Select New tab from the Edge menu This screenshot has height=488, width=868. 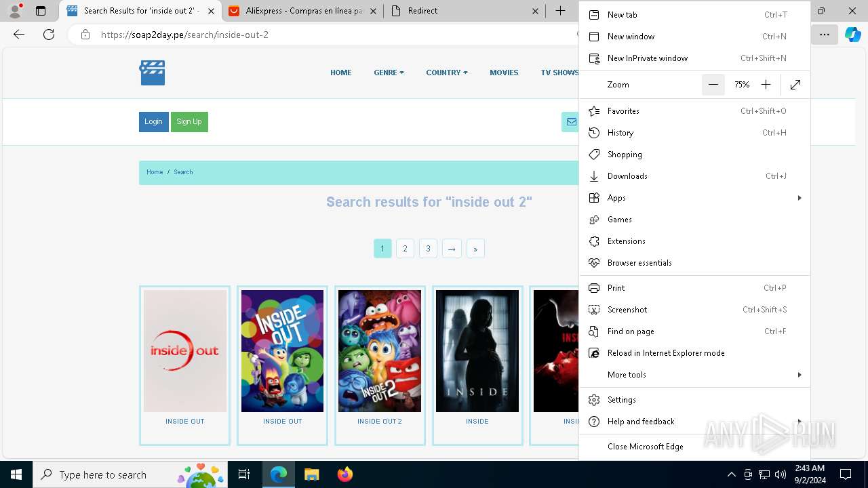click(694, 15)
